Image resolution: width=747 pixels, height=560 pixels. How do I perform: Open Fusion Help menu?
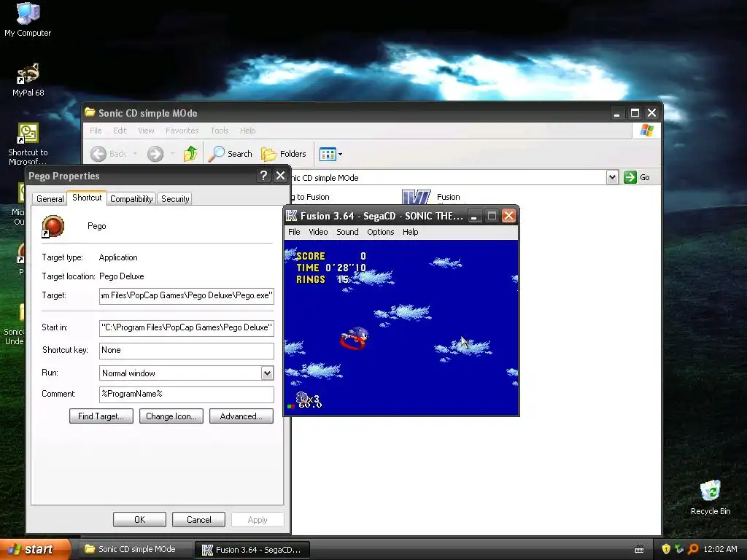[x=410, y=232]
